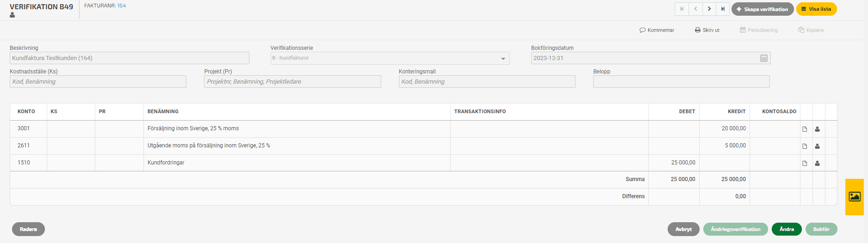This screenshot has height=243, width=868.
Task: Open the Kommentar option
Action: (657, 30)
